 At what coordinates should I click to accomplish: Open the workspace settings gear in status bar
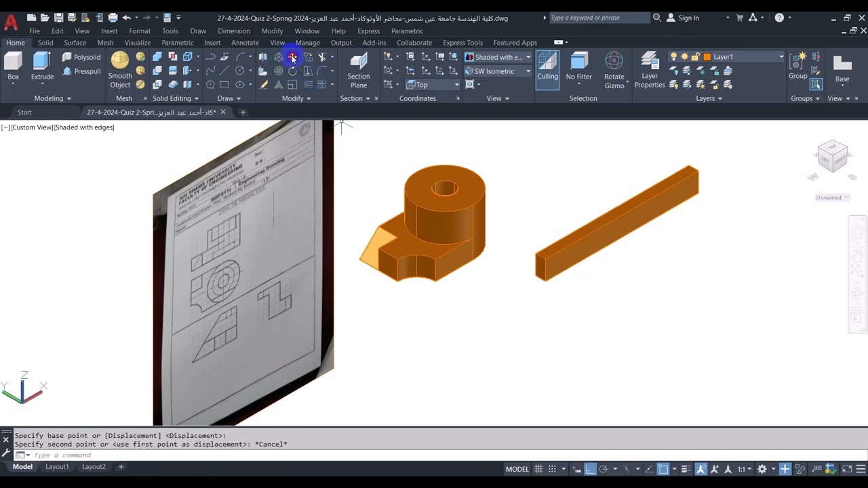[762, 469]
